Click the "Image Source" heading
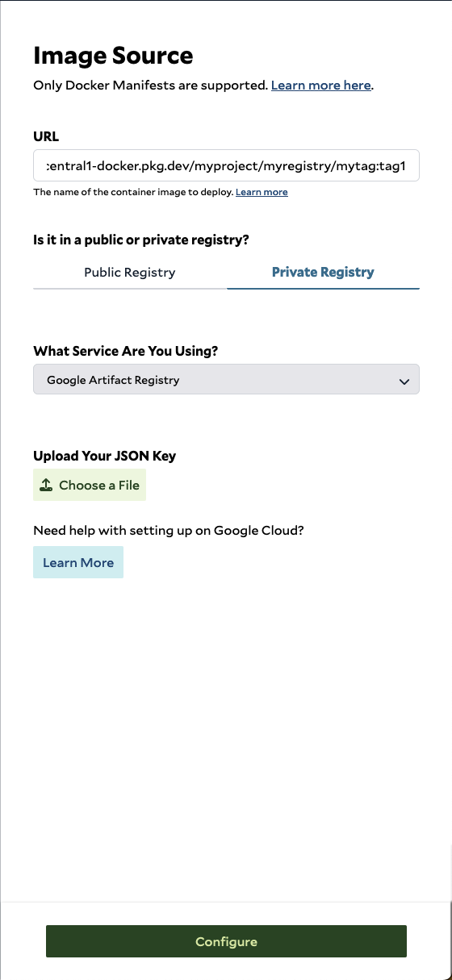Screen dimensions: 452x980 [113, 56]
